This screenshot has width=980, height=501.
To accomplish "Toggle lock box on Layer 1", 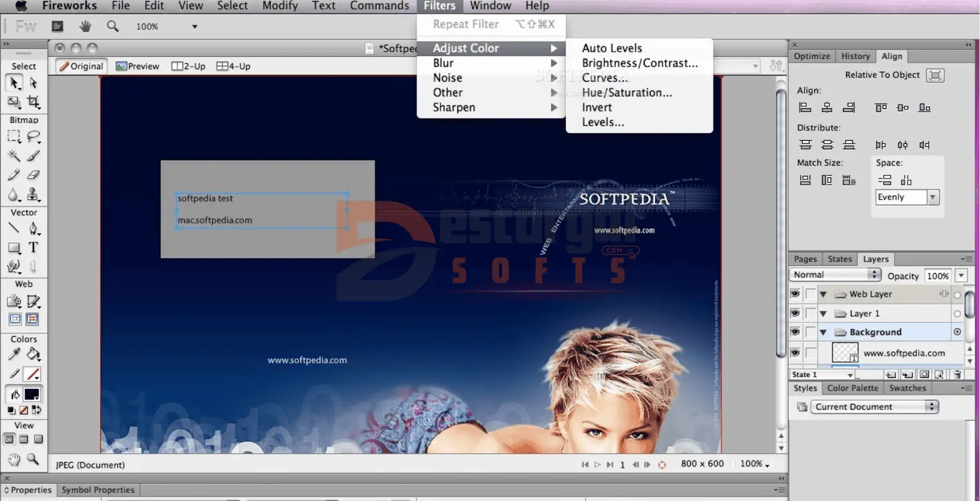I will pyautogui.click(x=810, y=313).
